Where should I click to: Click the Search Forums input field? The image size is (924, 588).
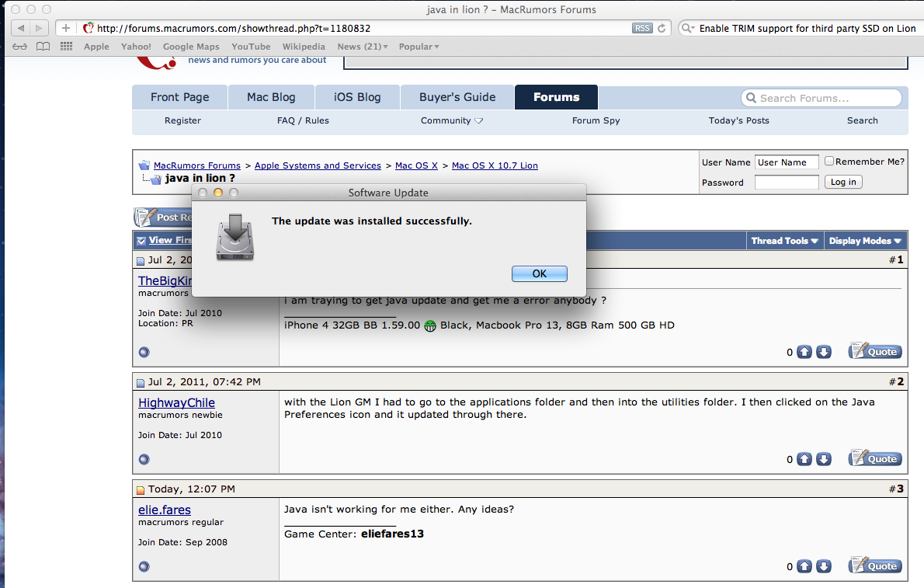point(822,98)
